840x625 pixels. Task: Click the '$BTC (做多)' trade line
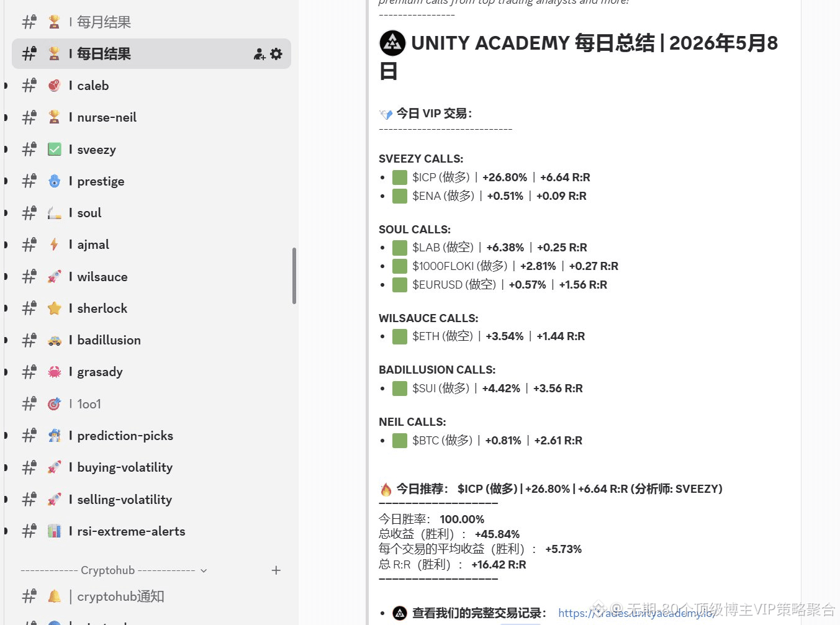[x=487, y=441]
